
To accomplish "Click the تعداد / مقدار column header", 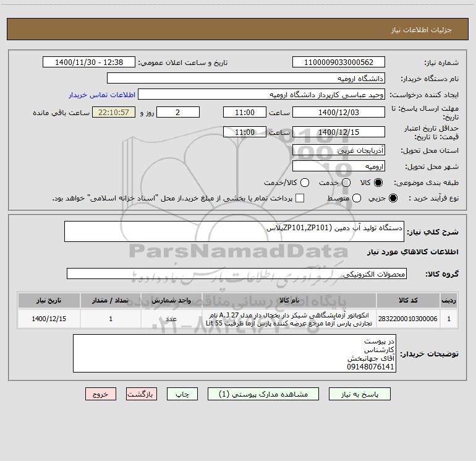I will pyautogui.click(x=111, y=301).
